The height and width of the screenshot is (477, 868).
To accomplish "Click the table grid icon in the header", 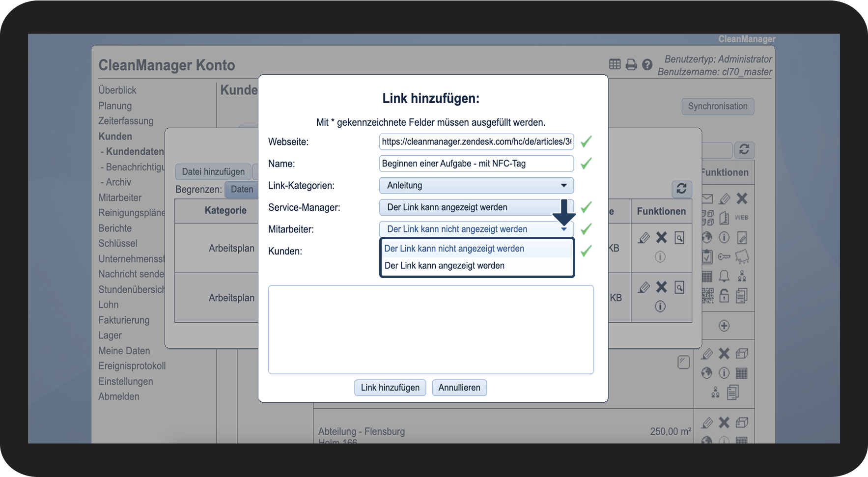I will click(x=615, y=64).
